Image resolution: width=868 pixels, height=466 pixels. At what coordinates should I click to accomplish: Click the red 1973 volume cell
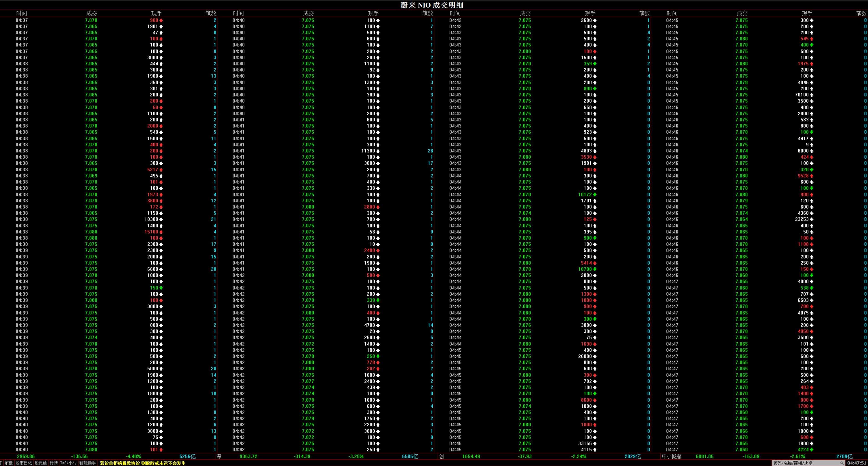point(155,195)
